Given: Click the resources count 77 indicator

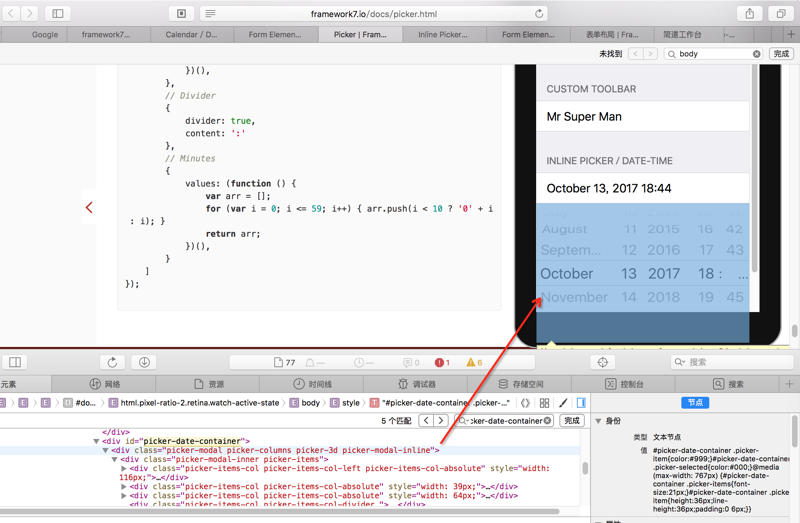Looking at the screenshot, I should click(x=285, y=362).
